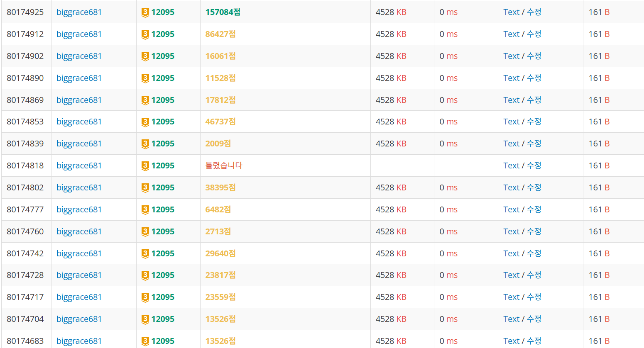Click the Text link for submission 80174818
This screenshot has width=644, height=348.
point(512,165)
